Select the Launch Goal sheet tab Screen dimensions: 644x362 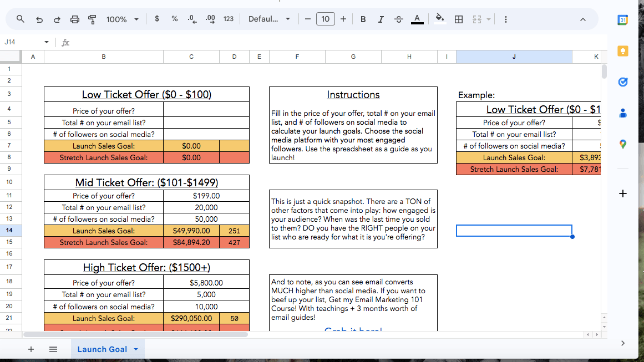pos(102,349)
